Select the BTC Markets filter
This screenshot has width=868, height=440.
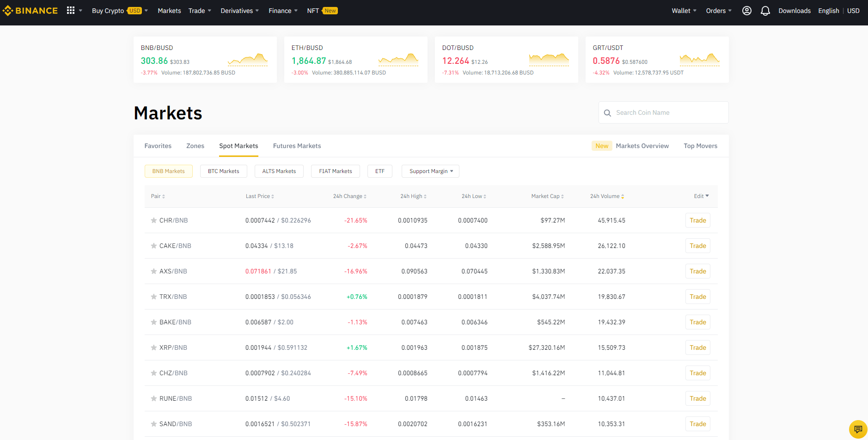[x=224, y=171]
